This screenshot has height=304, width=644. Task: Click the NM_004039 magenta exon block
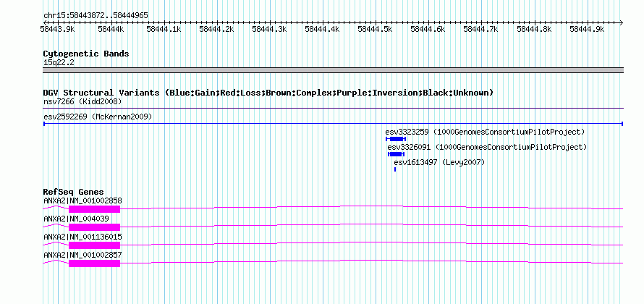point(95,227)
